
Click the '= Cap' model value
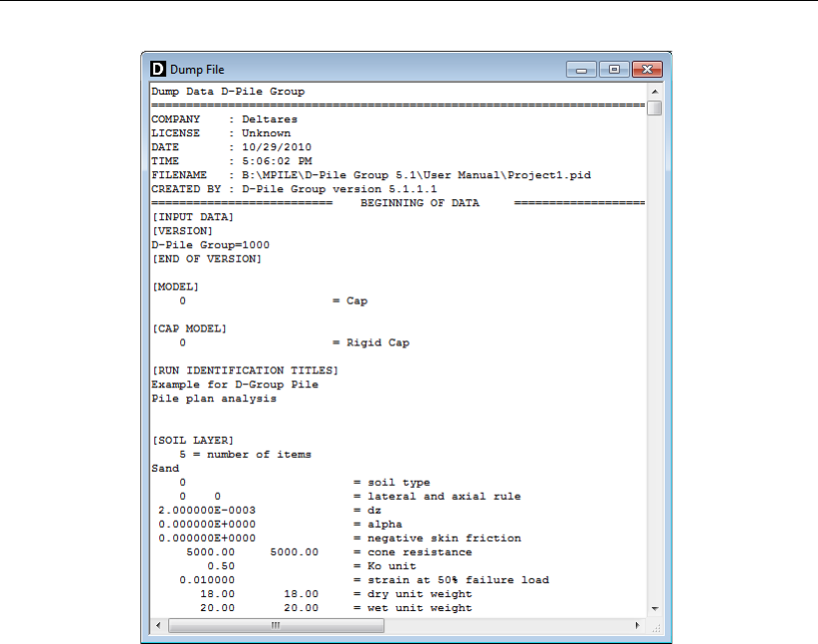coord(350,302)
